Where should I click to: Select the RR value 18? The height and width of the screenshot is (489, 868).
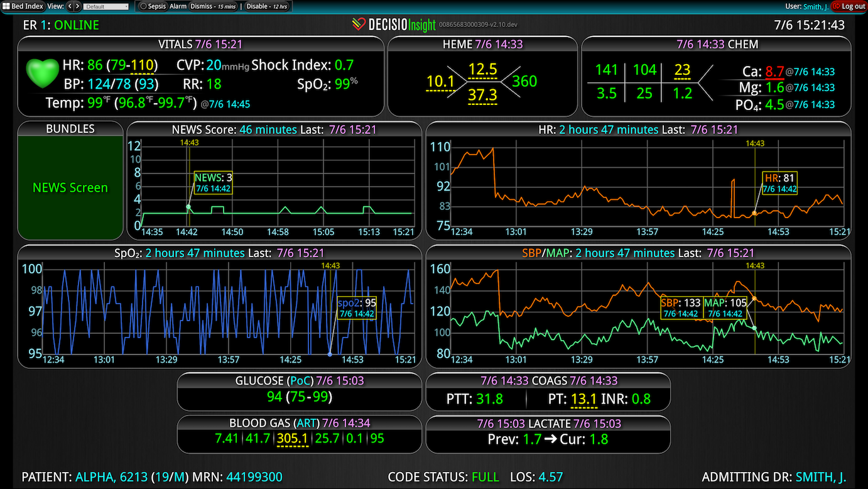tap(214, 84)
